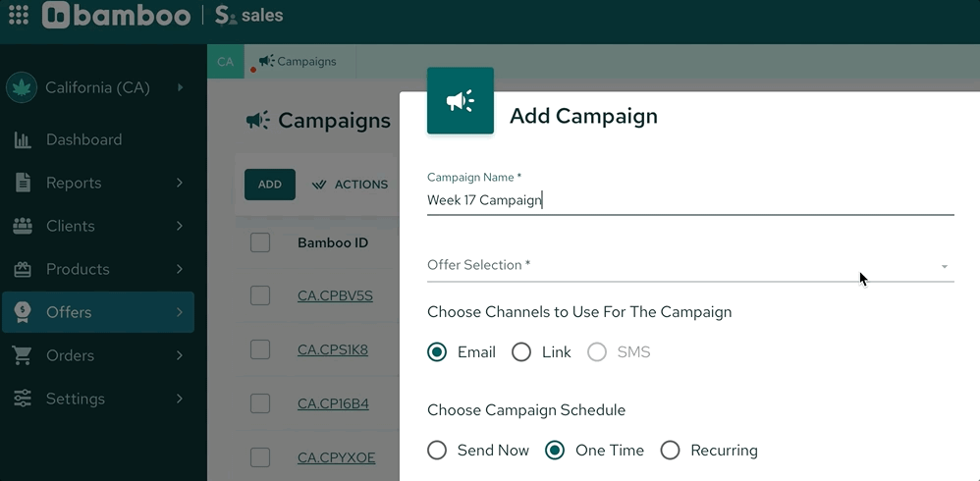Tick the checkbox for CA.CP16B4

[x=260, y=404]
